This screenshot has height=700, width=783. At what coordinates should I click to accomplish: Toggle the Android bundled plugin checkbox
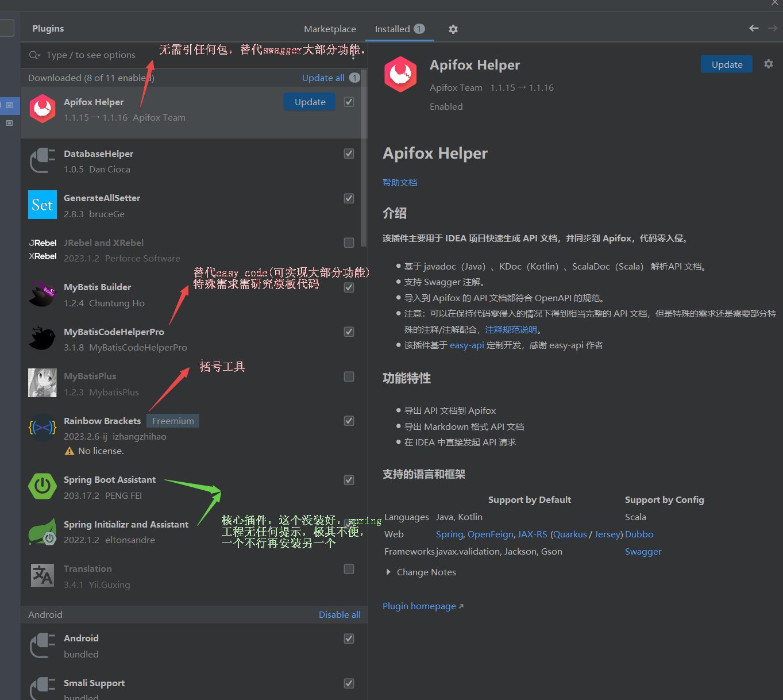(349, 639)
